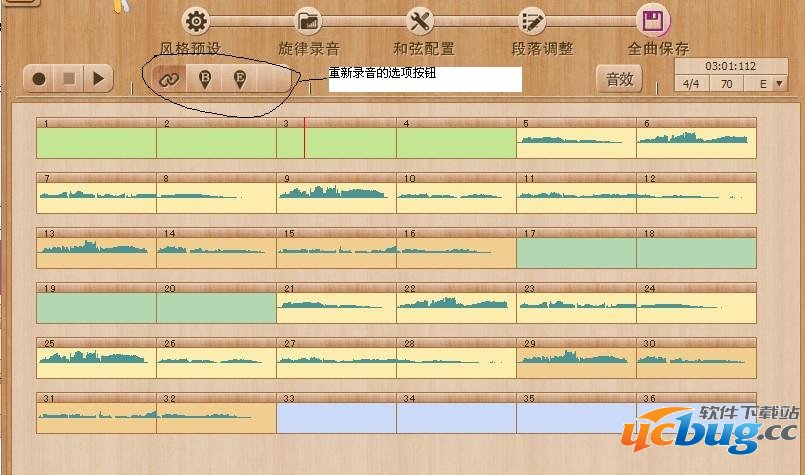
Task: Toggle the B marker pin button
Action: (205, 80)
